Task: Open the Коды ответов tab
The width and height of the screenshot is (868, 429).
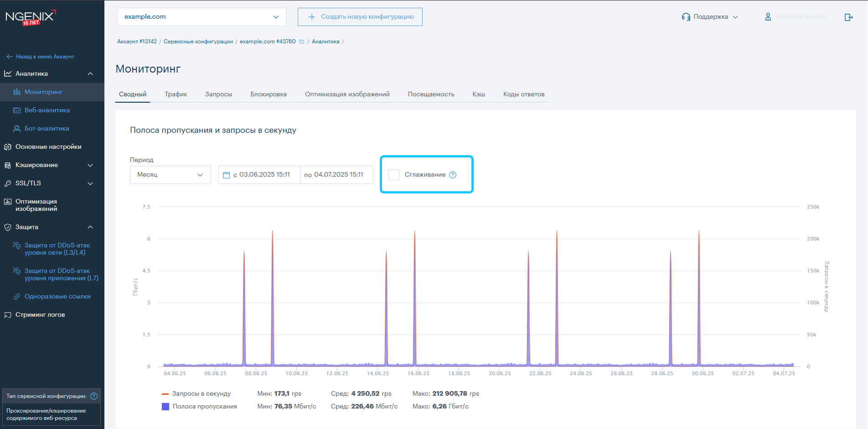Action: (x=524, y=94)
